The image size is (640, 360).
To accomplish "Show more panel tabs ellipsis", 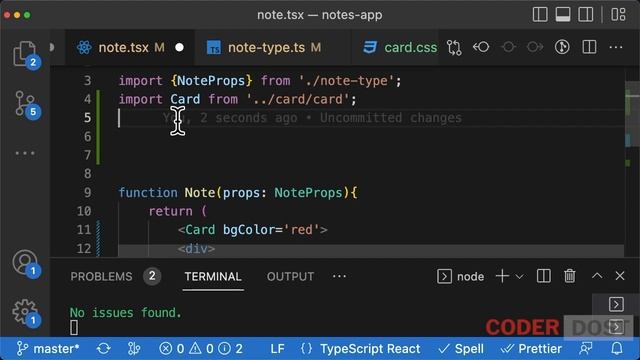I will pyautogui.click(x=339, y=276).
